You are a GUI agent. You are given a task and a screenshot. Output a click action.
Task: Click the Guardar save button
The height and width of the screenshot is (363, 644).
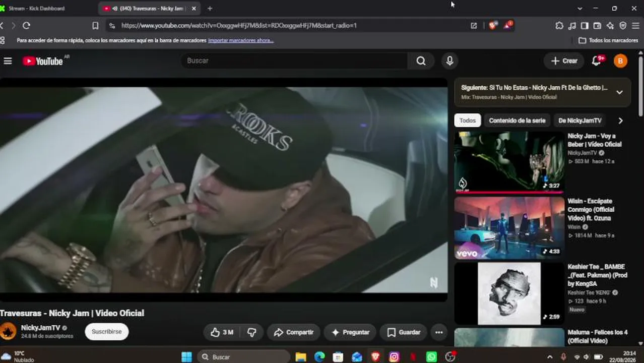click(x=404, y=332)
